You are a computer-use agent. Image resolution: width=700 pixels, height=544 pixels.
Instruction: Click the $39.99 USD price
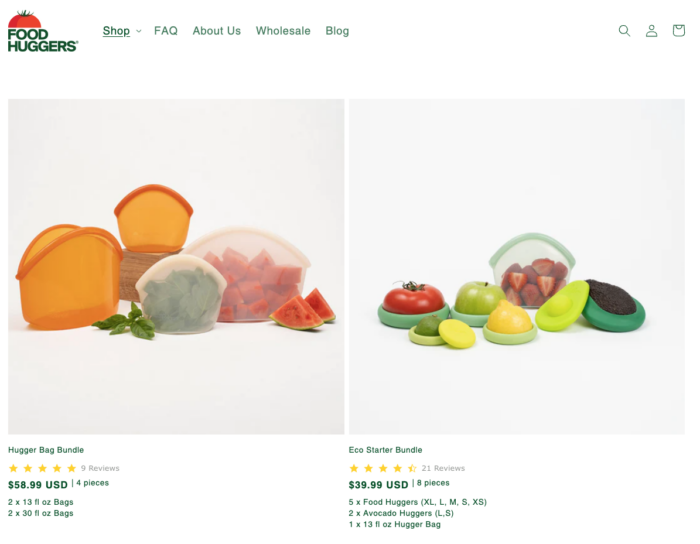point(379,485)
